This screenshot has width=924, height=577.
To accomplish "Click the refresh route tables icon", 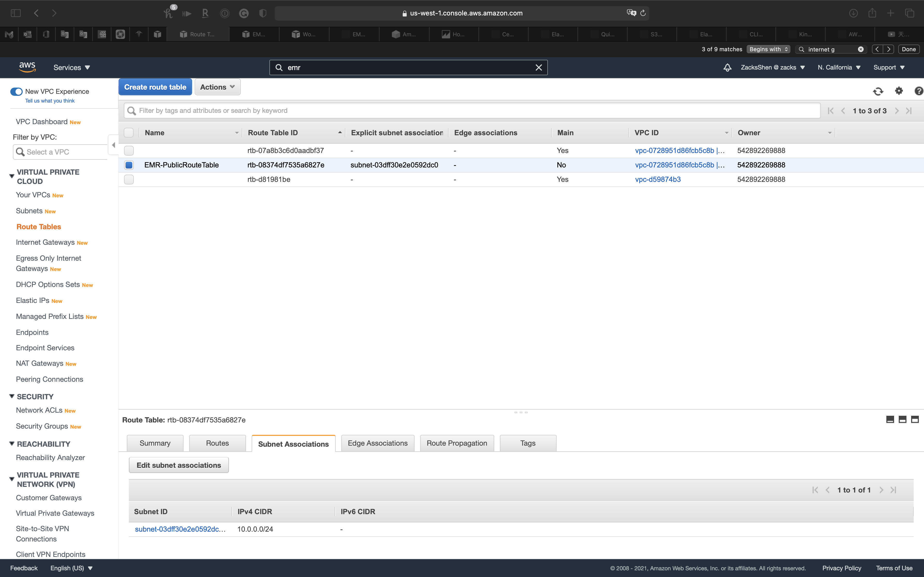I will (x=878, y=91).
